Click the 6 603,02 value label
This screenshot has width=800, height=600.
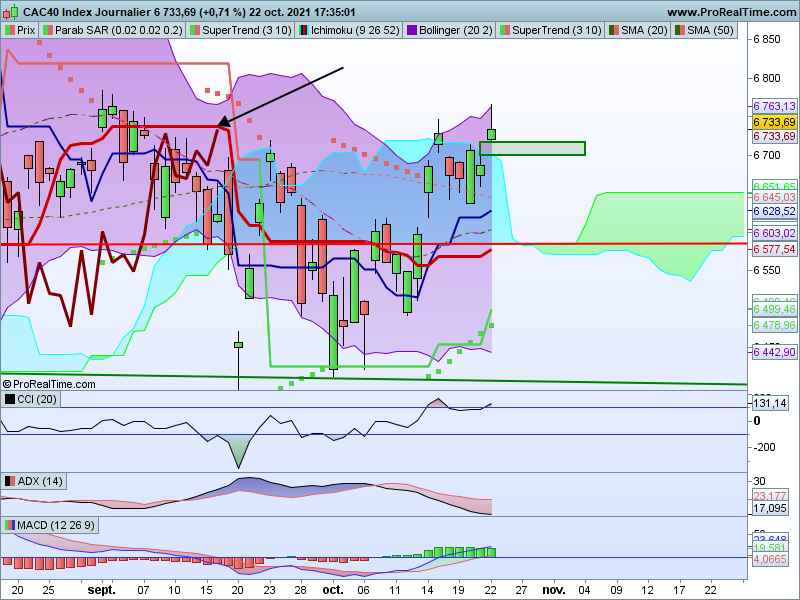[774, 233]
